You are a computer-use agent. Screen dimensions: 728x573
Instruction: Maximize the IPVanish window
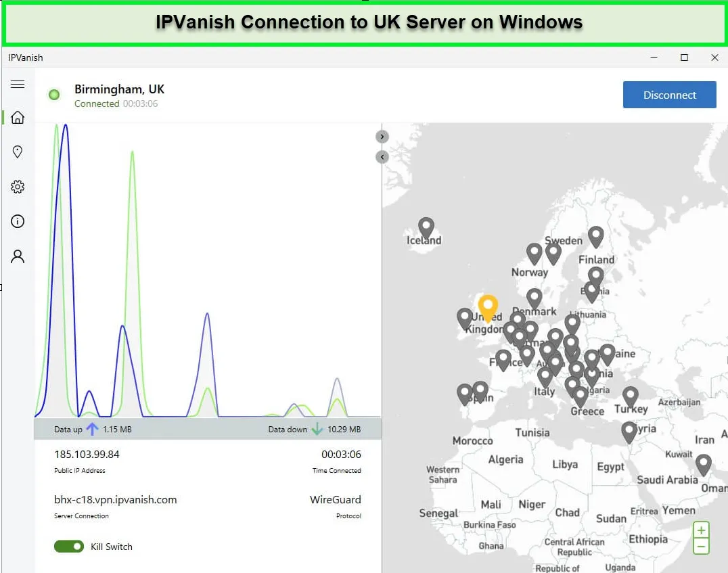[x=684, y=58]
